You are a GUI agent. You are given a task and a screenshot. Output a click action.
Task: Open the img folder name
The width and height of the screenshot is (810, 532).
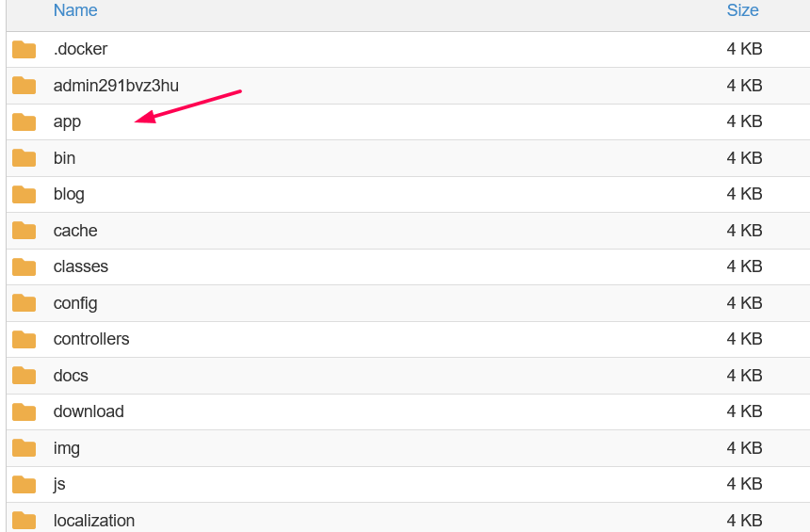point(67,448)
